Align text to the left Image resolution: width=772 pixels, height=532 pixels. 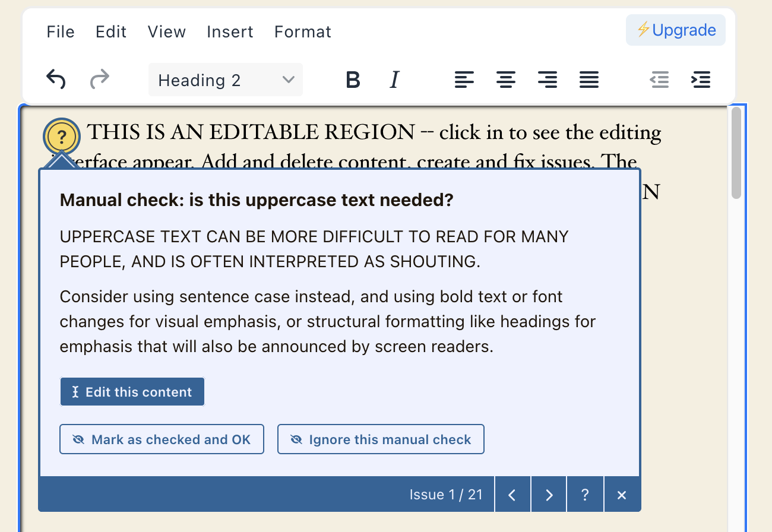pos(464,80)
